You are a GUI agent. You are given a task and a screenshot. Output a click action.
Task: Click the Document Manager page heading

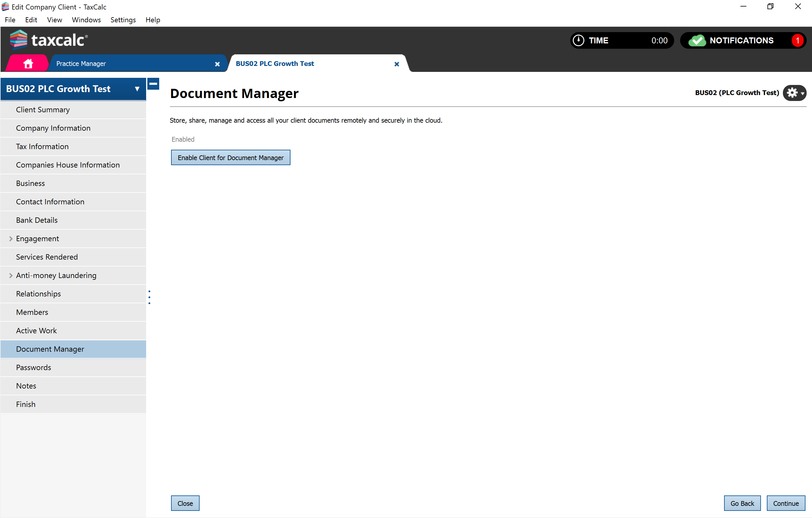(234, 94)
